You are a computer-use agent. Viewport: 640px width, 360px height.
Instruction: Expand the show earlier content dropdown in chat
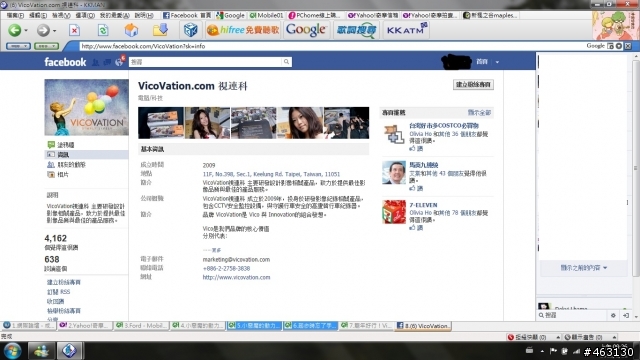583,268
